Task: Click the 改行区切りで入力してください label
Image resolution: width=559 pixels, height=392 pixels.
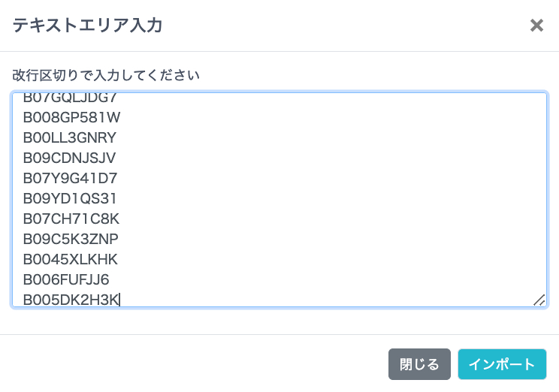Action: (106, 75)
